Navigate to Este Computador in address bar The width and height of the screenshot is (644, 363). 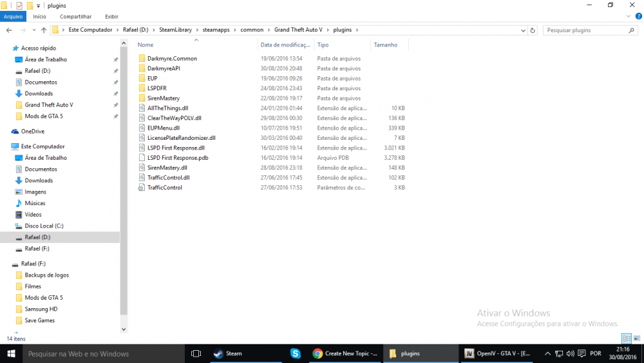click(90, 30)
